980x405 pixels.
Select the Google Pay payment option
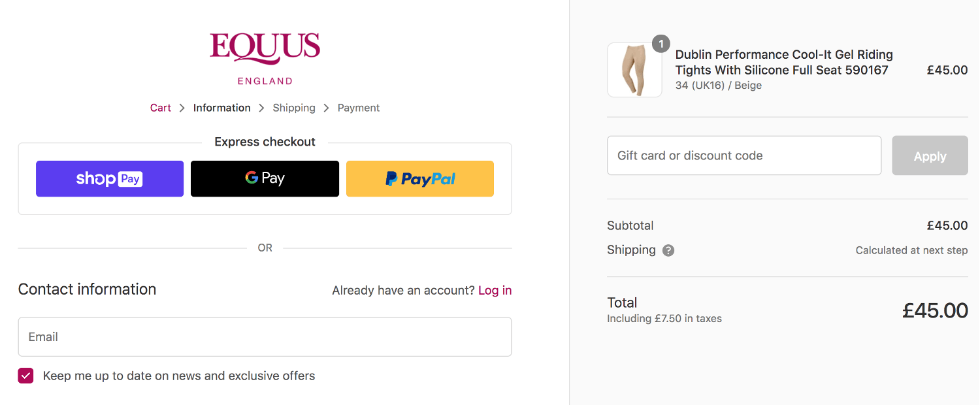pyautogui.click(x=265, y=178)
